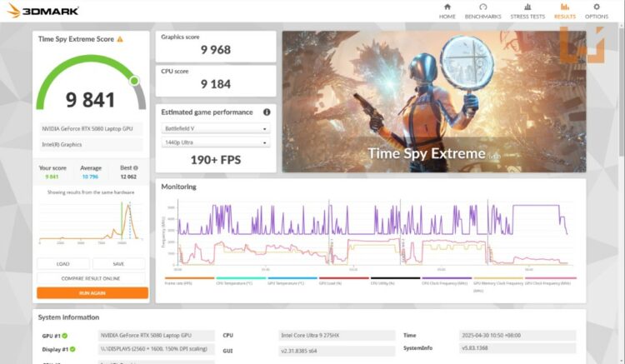Screen dimensions: 625x364
Task: Click COMPARE RESULT ONLINE button
Action: click(x=92, y=278)
